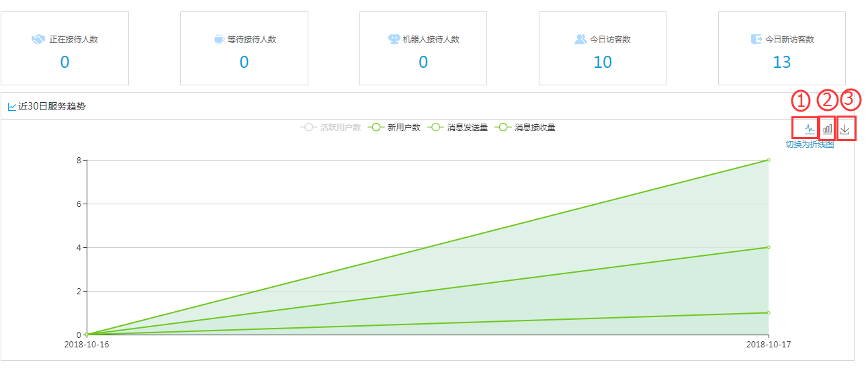868x385 pixels.
Task: Toggle the 消息接收量 legend item
Action: (525, 128)
